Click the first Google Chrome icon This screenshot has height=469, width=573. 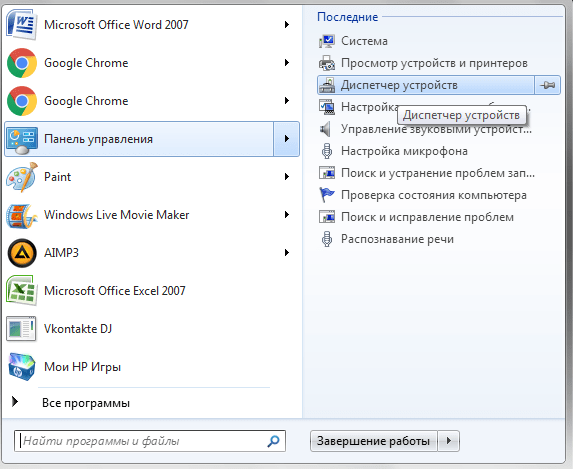[x=22, y=63]
